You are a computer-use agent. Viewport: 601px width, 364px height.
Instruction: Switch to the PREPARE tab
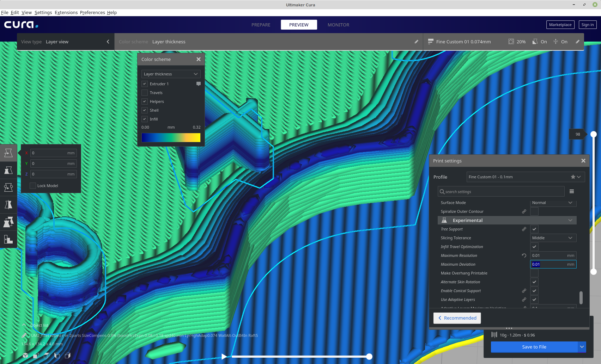click(261, 25)
